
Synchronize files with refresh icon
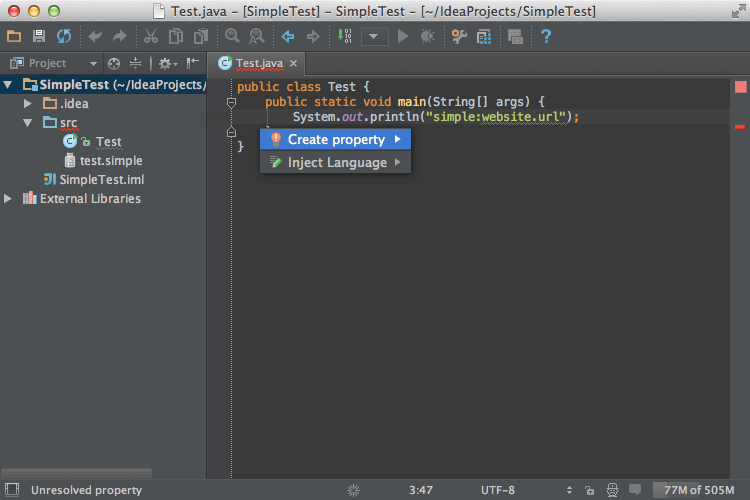(x=64, y=36)
